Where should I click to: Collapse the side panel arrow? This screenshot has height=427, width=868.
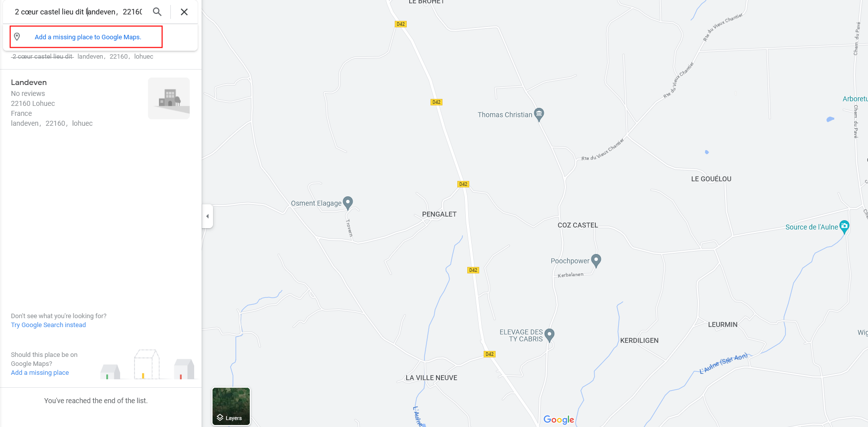[x=208, y=216]
